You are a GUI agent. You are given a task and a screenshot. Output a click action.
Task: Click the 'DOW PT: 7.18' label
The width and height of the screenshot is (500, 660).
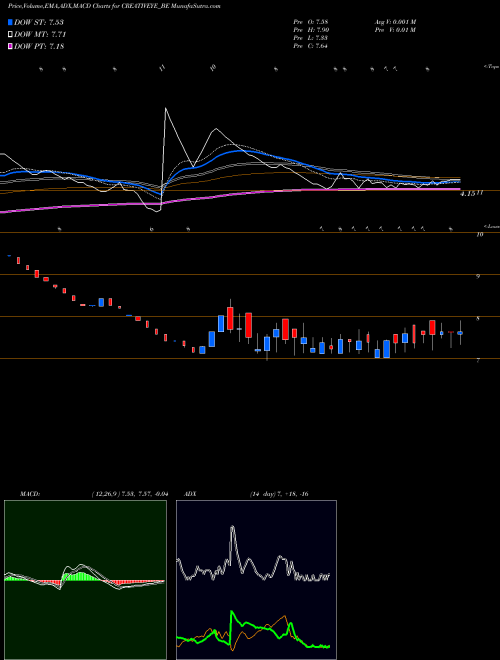[x=39, y=46]
